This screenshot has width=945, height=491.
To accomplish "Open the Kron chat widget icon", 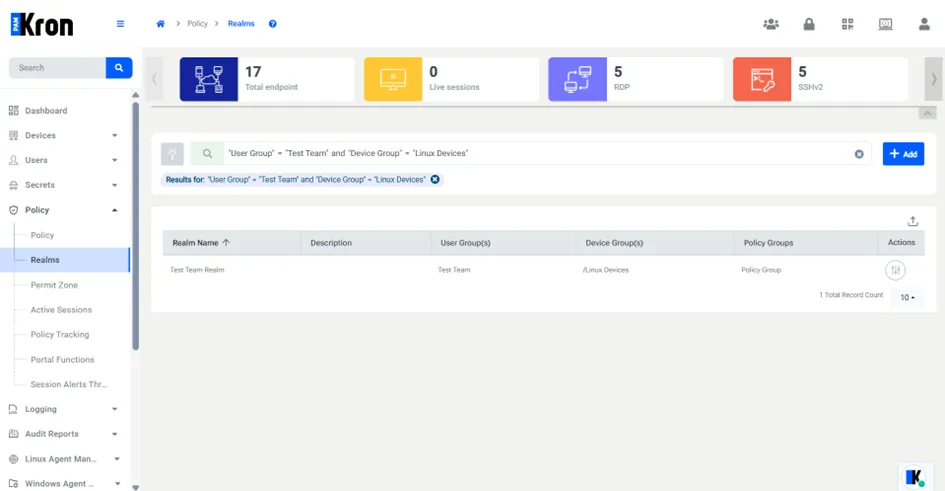I will (915, 477).
